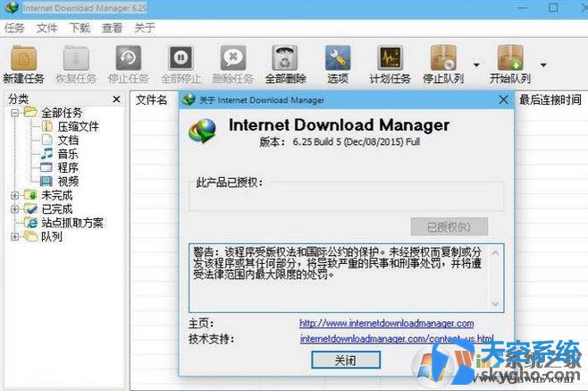Click the 恢复任务 resume toolbar icon

[76, 58]
